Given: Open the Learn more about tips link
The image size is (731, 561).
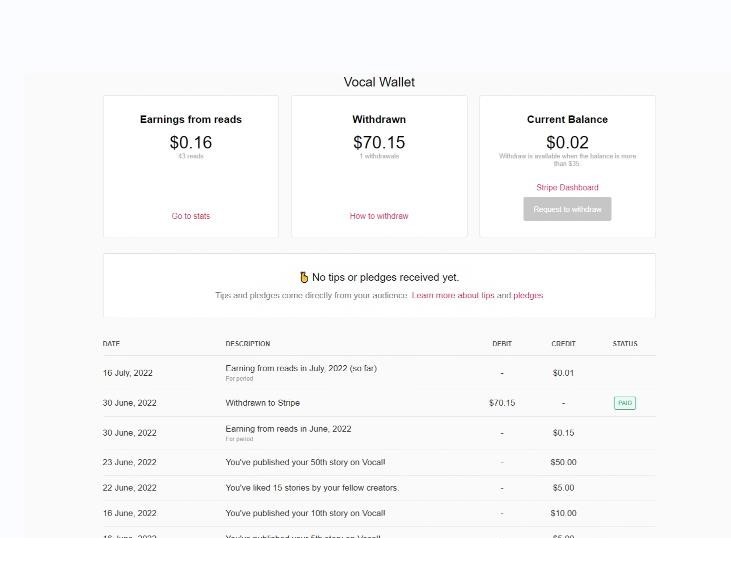Looking at the screenshot, I should (x=453, y=295).
